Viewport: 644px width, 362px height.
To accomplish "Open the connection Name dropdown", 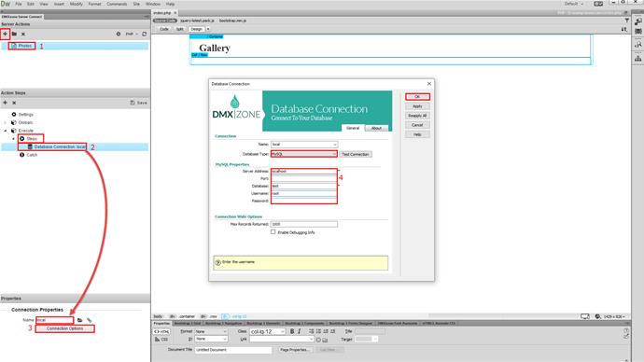I will 304,145.
